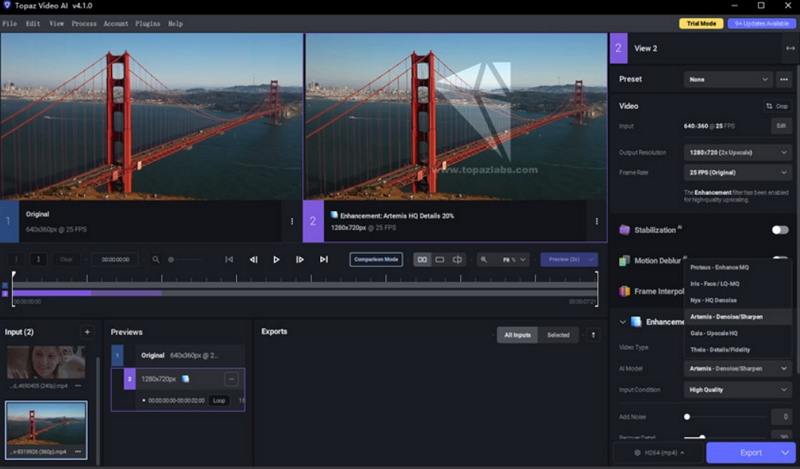Switch to side-by-side view layout
This screenshot has width=800, height=469.
pos(422,259)
